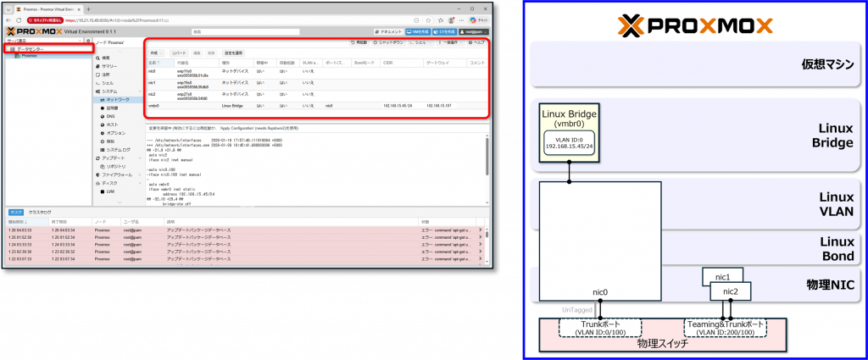This screenshot has width=868, height=360.
Task: Click the gear icon beside サーバ表示
Action: pos(88,42)
